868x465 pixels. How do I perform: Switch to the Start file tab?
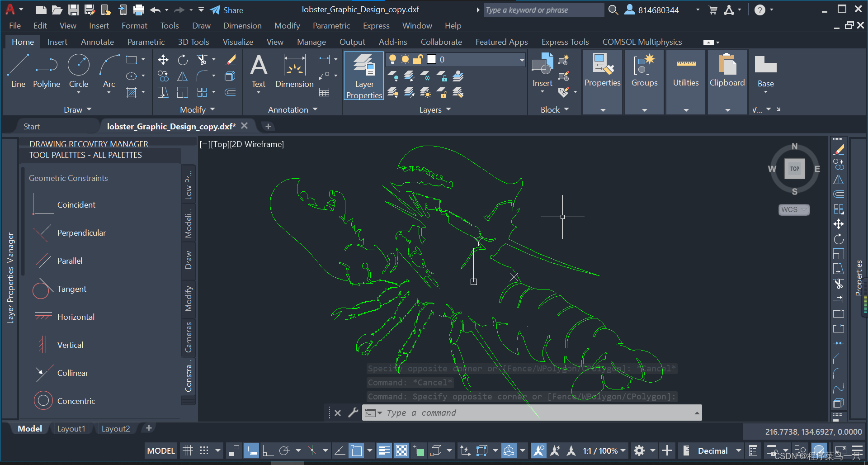coord(32,127)
